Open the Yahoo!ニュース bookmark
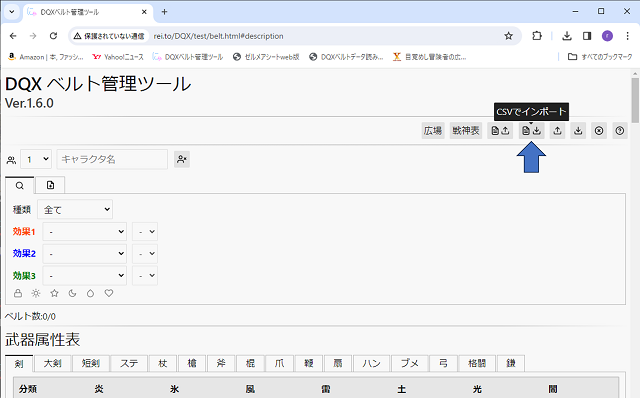640x398 pixels. point(118,57)
